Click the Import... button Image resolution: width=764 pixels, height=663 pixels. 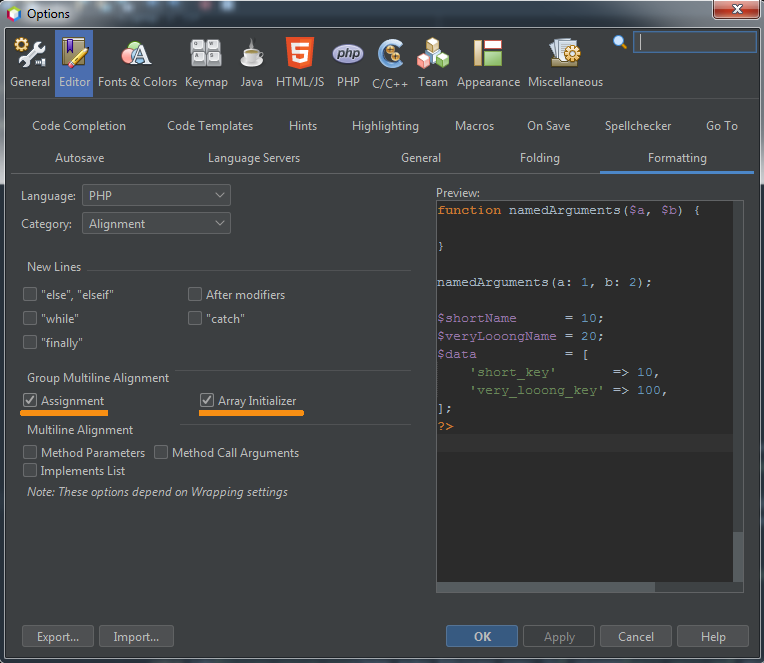[x=136, y=637]
